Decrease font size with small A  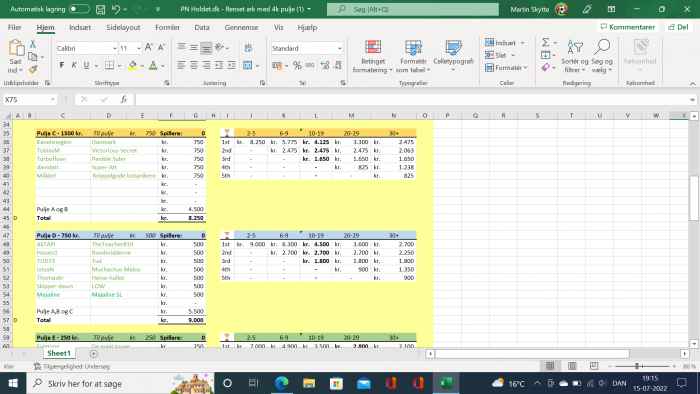[x=162, y=48]
